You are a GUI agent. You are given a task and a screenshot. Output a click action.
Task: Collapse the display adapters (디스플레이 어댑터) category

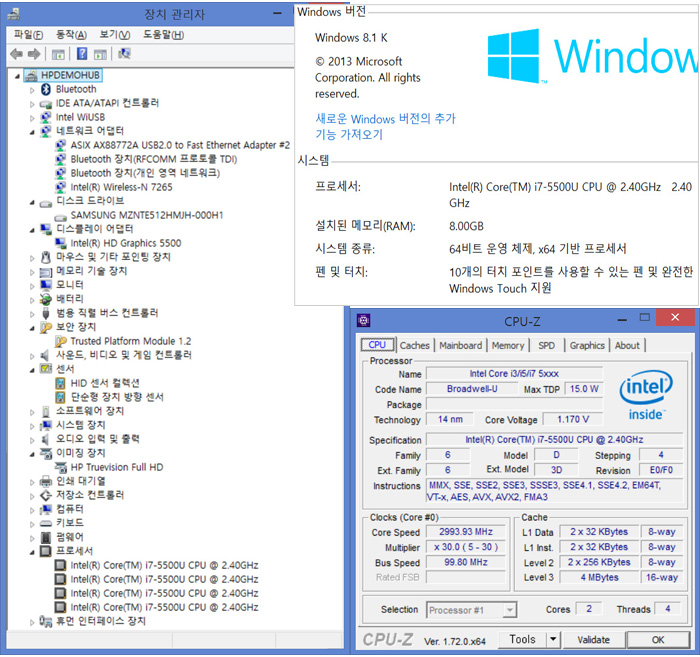[x=32, y=230]
